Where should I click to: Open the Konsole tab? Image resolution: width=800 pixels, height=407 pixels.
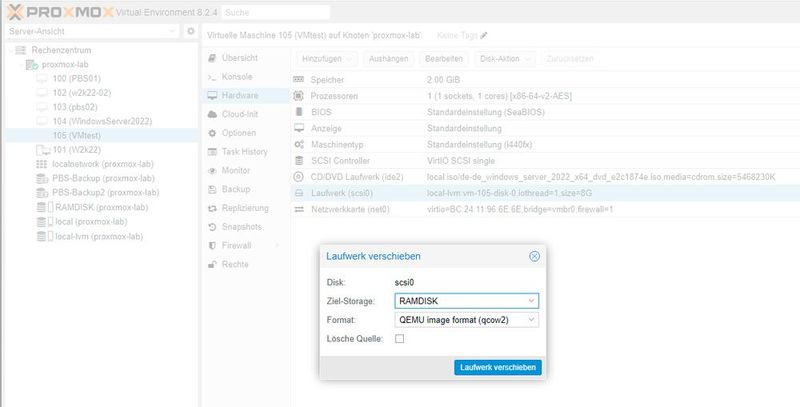click(x=246, y=77)
